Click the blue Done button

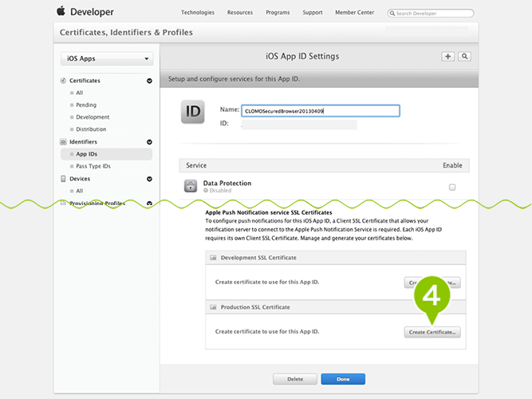(343, 379)
